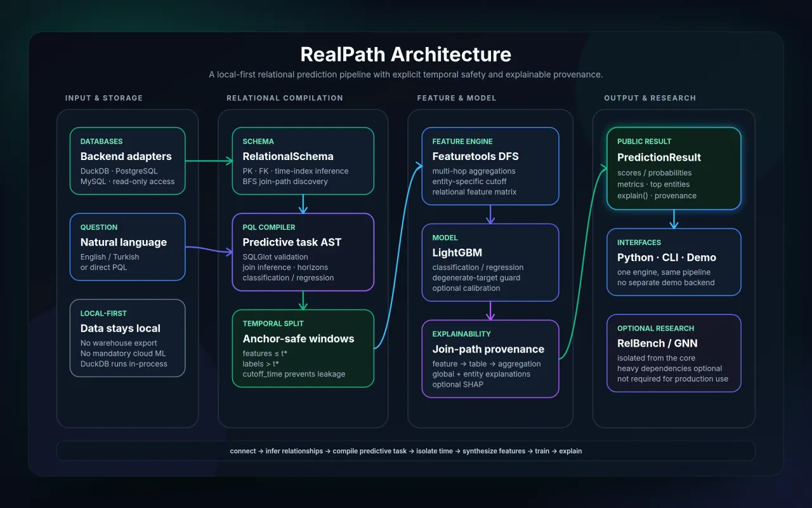This screenshot has height=508, width=812.
Task: Click 'MySQL · read-only access' text
Action: tap(128, 181)
